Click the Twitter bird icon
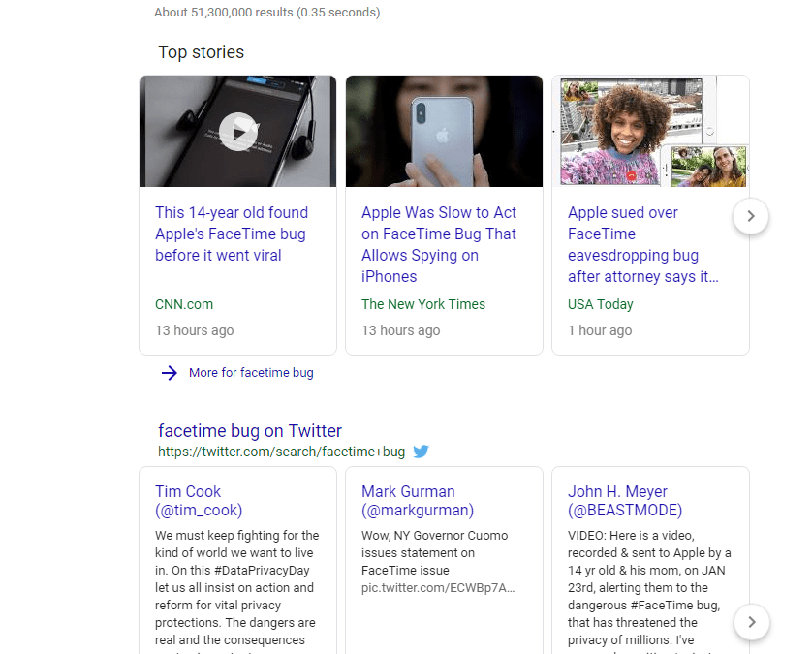The width and height of the screenshot is (812, 654). (421, 452)
